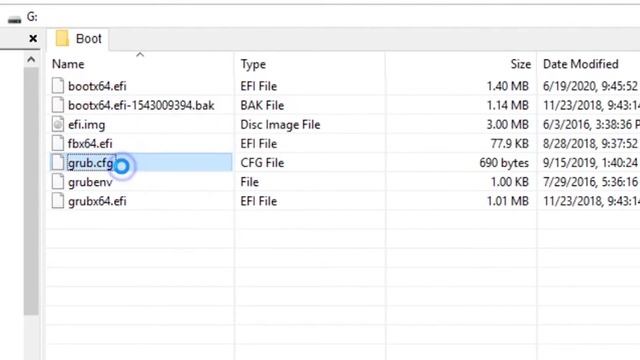The height and width of the screenshot is (360, 640).
Task: Select bootx64.efi-1543009394.bak file icon
Action: (x=58, y=105)
